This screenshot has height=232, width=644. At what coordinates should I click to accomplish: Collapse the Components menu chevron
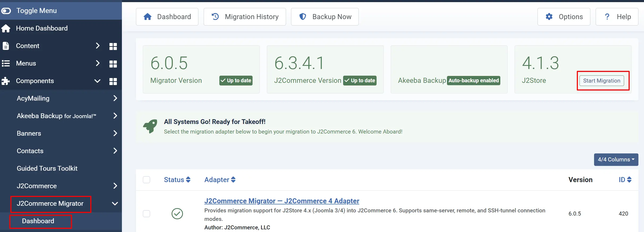97,81
